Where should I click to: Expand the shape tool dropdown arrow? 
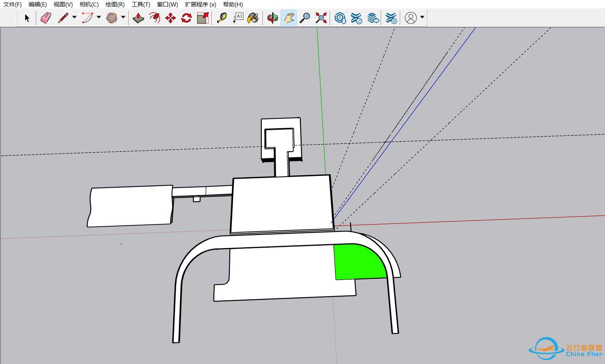click(123, 17)
